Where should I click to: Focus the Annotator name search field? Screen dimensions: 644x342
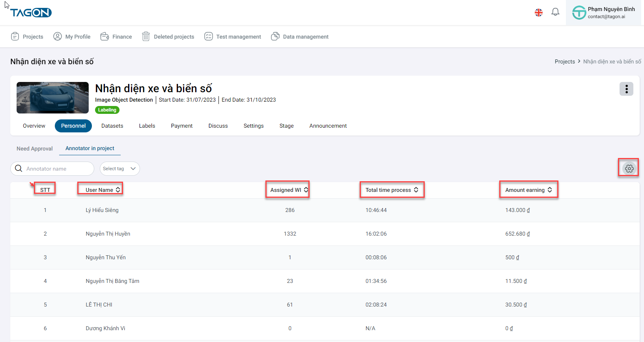click(57, 169)
